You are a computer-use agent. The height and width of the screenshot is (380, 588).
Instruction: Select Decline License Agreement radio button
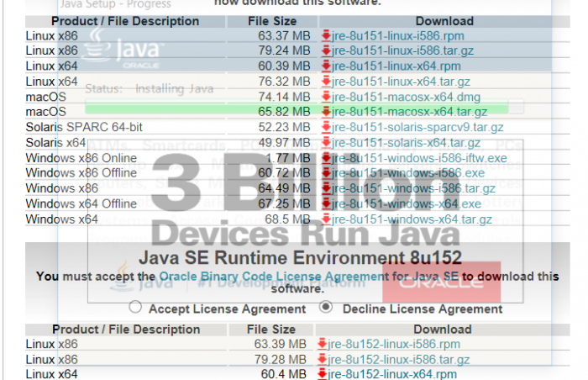pyautogui.click(x=326, y=307)
